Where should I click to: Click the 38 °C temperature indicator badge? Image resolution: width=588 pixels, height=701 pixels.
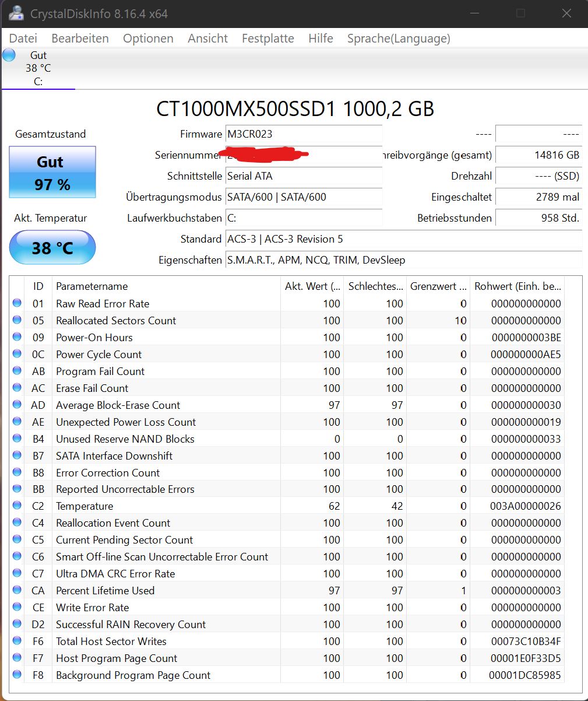(x=52, y=247)
